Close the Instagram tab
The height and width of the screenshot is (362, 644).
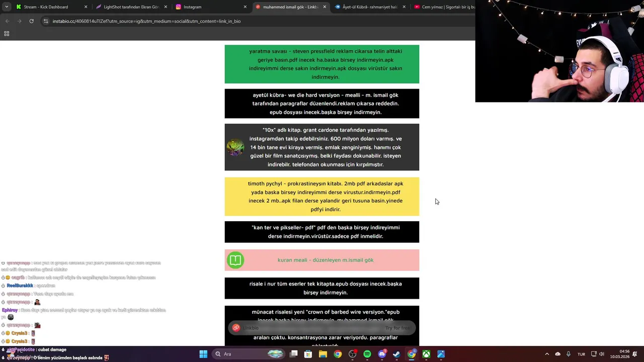click(x=245, y=7)
